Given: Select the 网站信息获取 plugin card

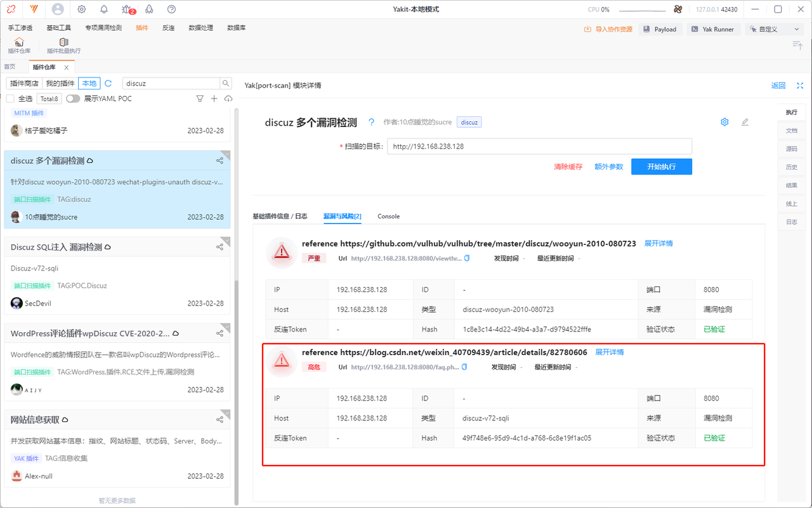Looking at the screenshot, I should [x=117, y=449].
